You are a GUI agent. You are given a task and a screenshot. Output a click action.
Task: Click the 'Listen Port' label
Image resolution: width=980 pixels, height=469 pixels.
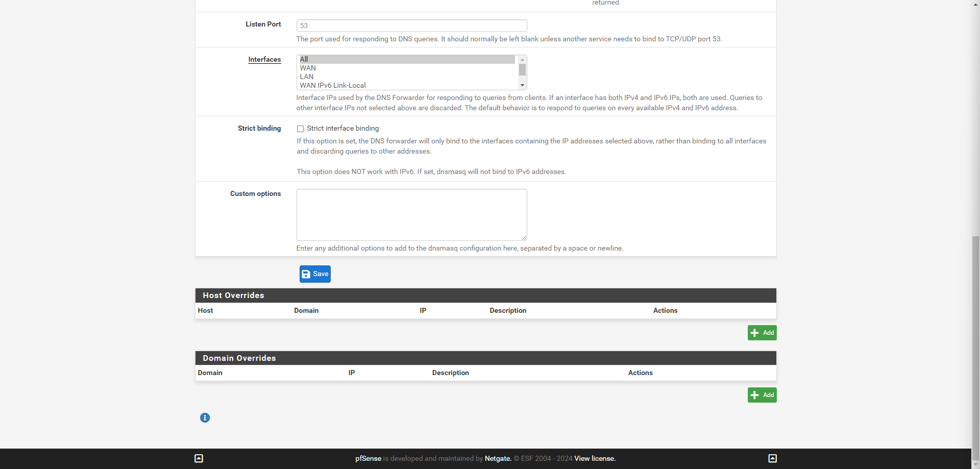click(263, 24)
